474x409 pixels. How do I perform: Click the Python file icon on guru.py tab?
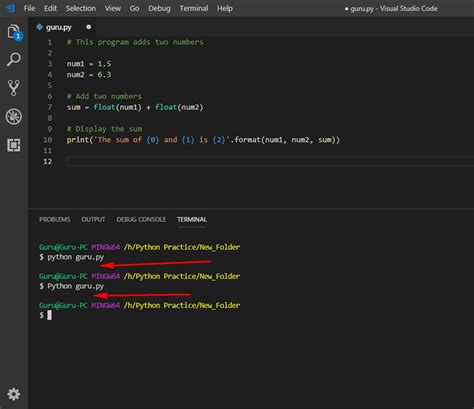(x=39, y=27)
